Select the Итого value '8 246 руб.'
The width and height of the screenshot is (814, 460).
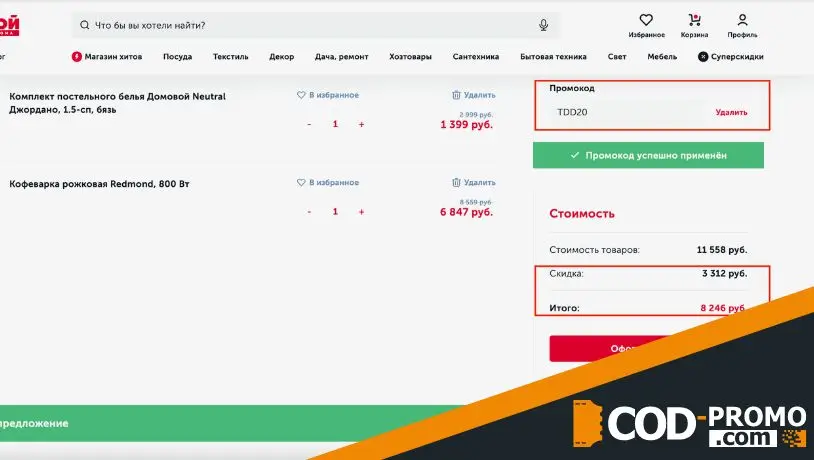pyautogui.click(x=723, y=308)
